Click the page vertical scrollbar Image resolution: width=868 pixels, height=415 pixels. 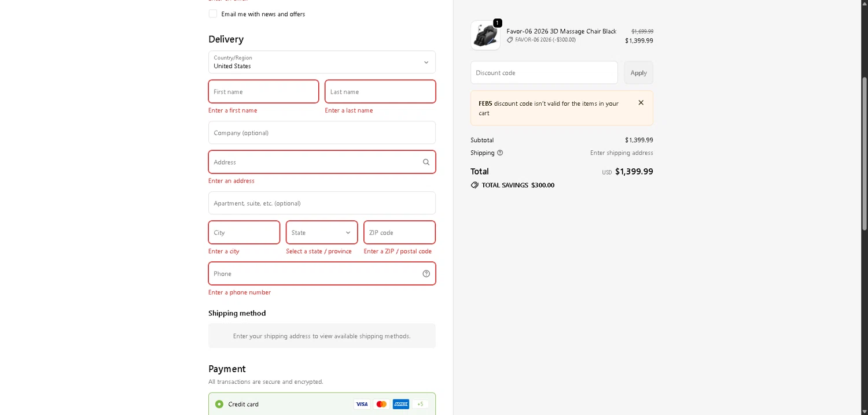(865, 153)
